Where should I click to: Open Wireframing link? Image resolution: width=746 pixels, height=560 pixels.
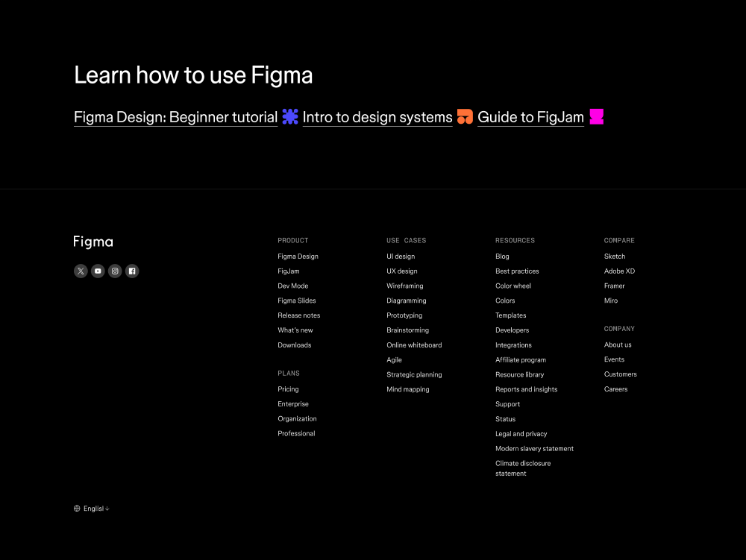405,286
